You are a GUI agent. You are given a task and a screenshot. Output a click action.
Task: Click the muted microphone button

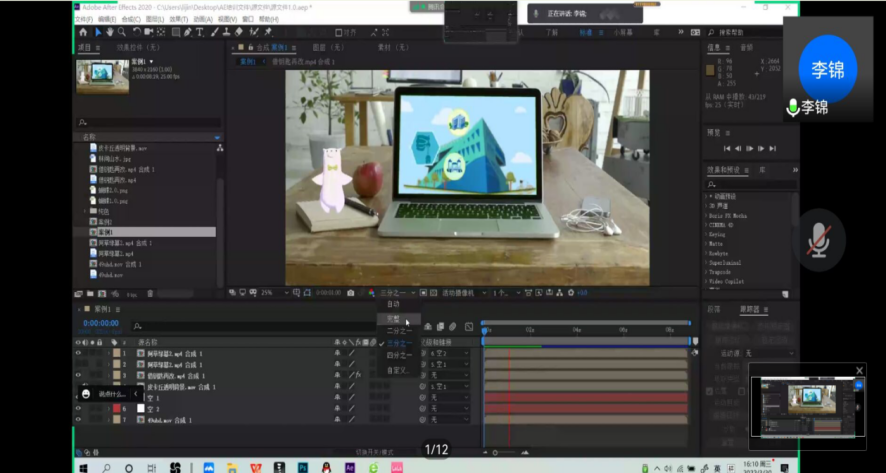[819, 240]
